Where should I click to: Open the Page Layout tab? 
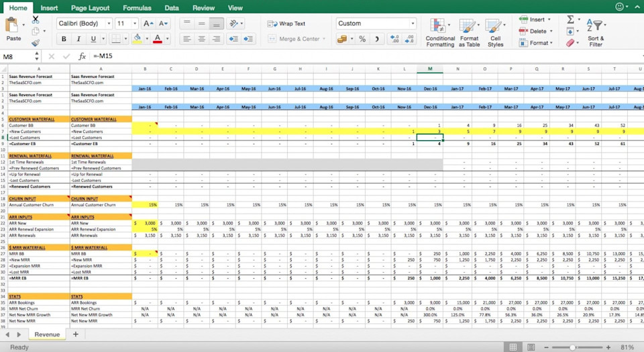pyautogui.click(x=90, y=8)
